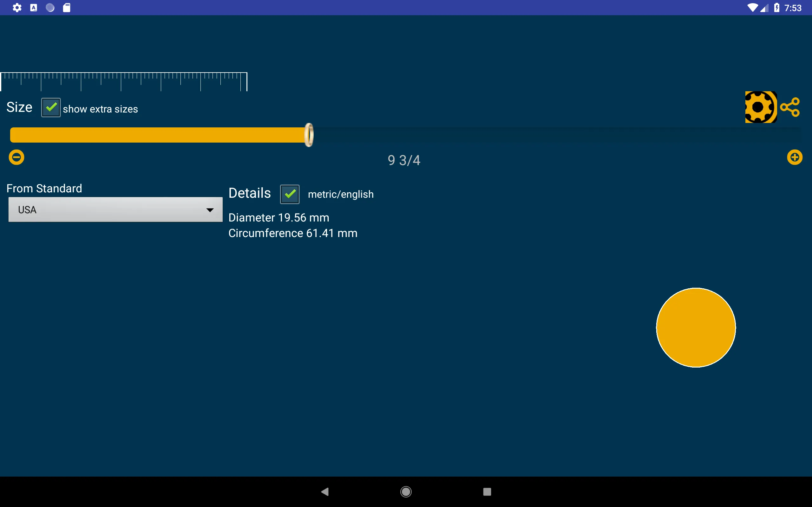Click the increase size plus button
The image size is (812, 507).
click(796, 157)
